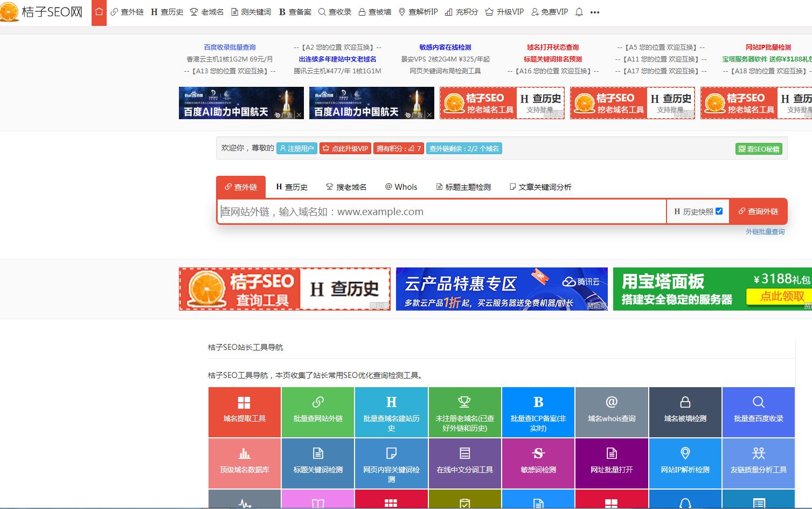Open the 域名打开状态查询 link

tap(553, 47)
